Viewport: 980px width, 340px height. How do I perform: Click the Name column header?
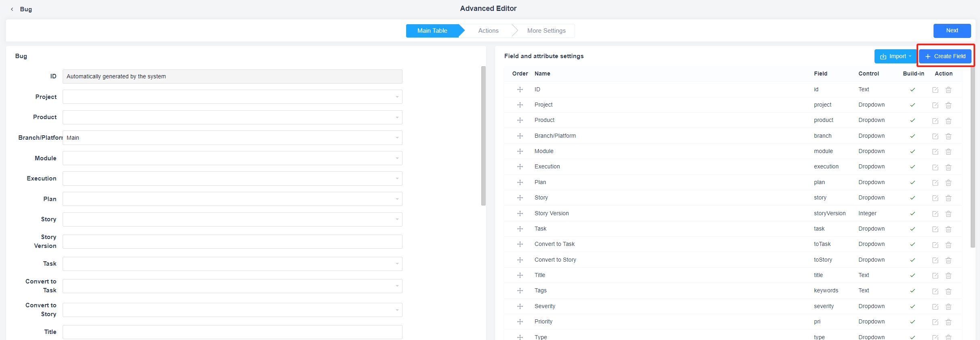coord(542,73)
